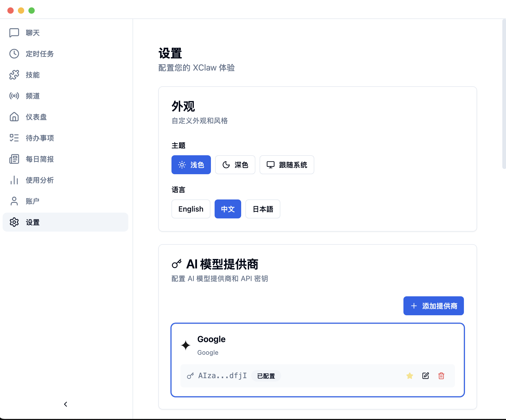
Task: Click the 设置 gear icon
Action: click(x=14, y=222)
